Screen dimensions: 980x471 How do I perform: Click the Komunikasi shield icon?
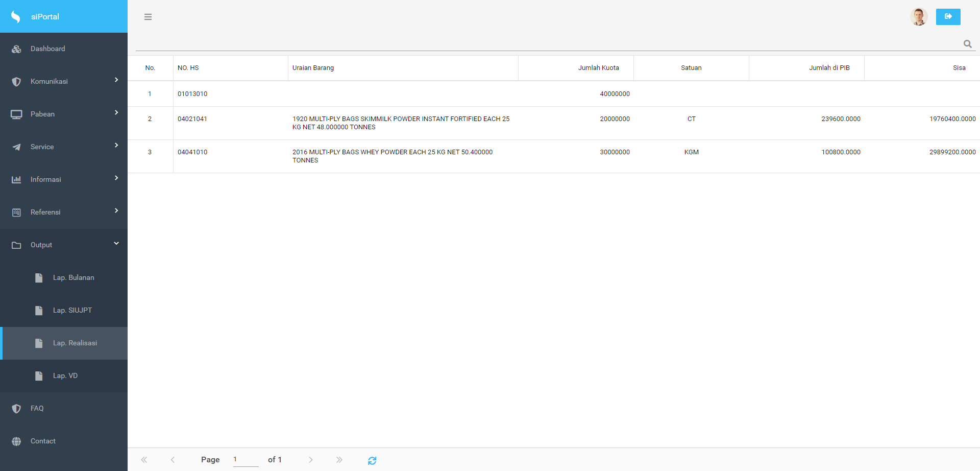pyautogui.click(x=16, y=82)
